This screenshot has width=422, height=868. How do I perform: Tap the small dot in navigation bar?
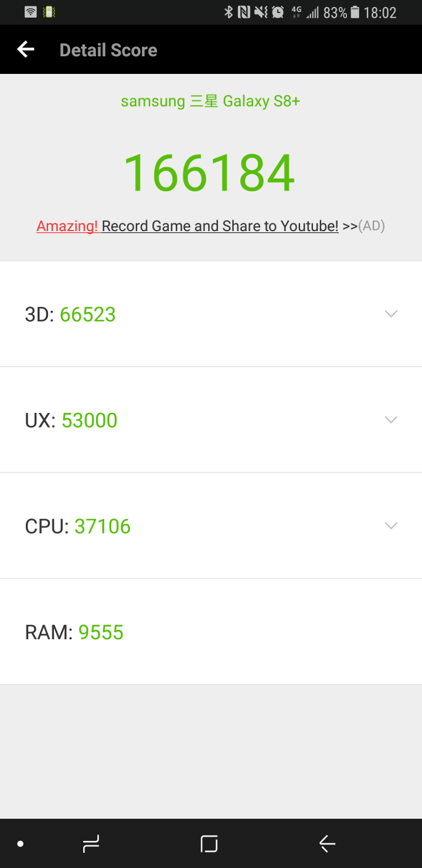pos(21,844)
